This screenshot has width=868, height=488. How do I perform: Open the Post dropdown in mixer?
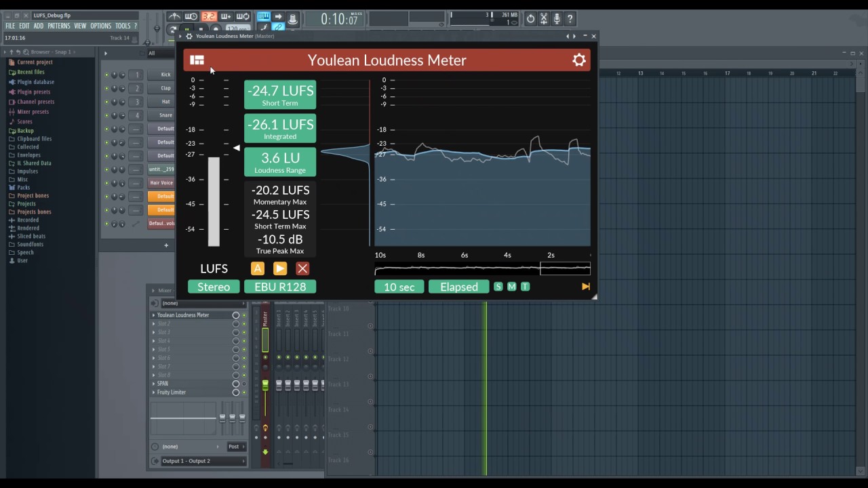tap(235, 447)
